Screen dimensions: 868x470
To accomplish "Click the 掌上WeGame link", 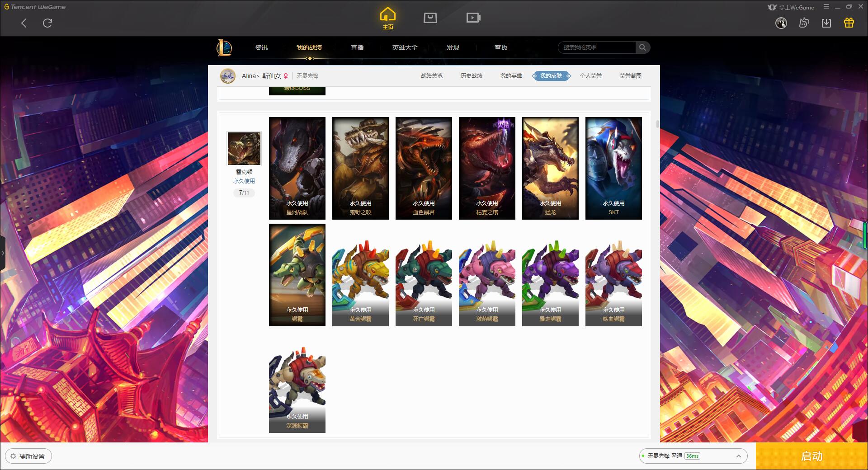I will click(x=791, y=7).
